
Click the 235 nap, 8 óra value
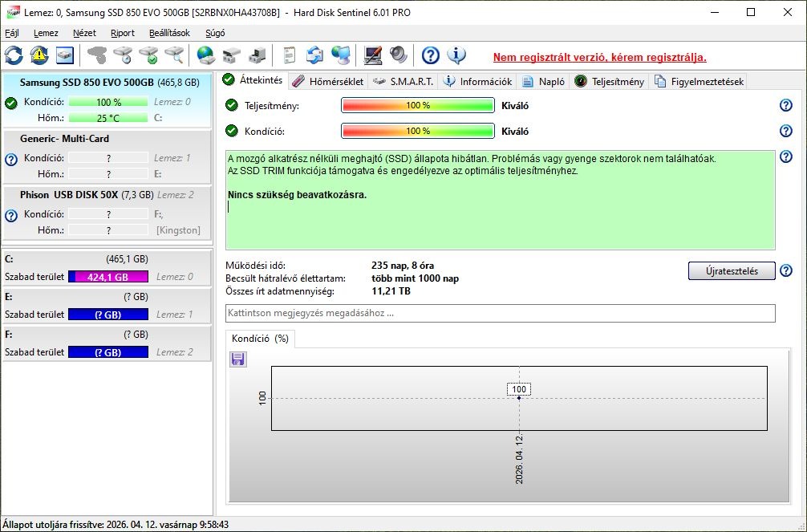(x=403, y=266)
